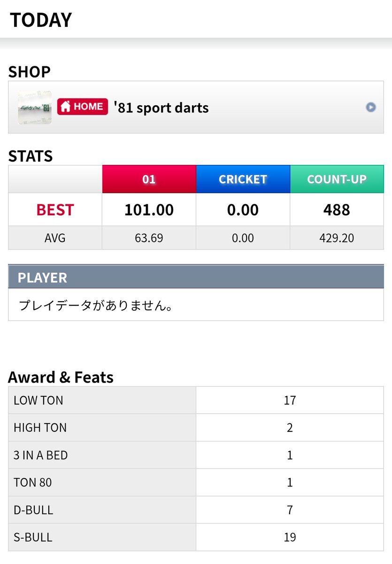
Task: Click the COUNT-UP average value 429.20
Action: click(x=337, y=238)
